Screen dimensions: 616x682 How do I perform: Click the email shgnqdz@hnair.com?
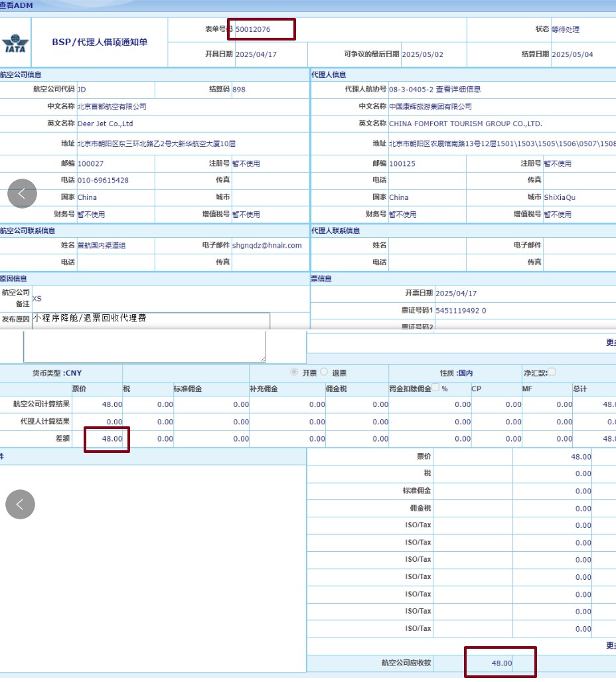click(x=267, y=245)
